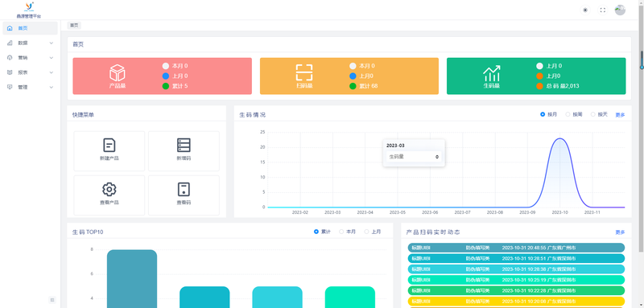Expand the 报表 sidebar menu
This screenshot has height=308, width=644.
31,72
